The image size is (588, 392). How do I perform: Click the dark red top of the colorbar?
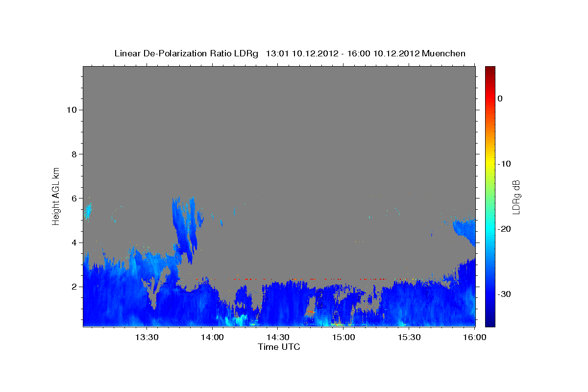tap(490, 71)
